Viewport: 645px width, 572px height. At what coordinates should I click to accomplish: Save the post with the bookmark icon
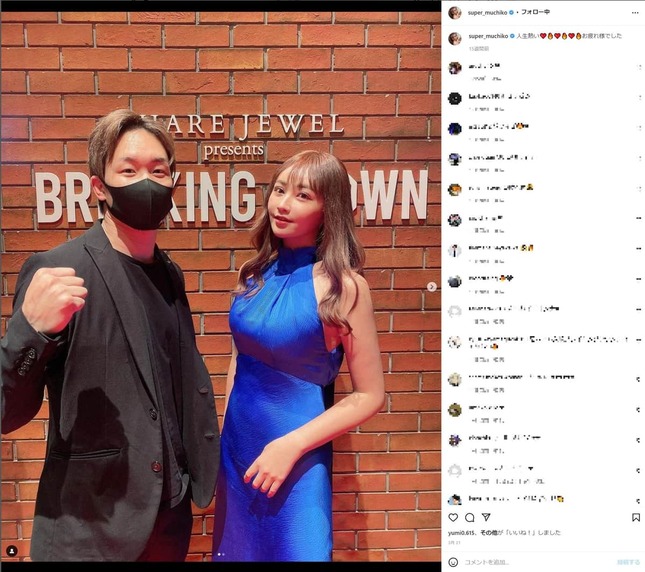point(636,517)
